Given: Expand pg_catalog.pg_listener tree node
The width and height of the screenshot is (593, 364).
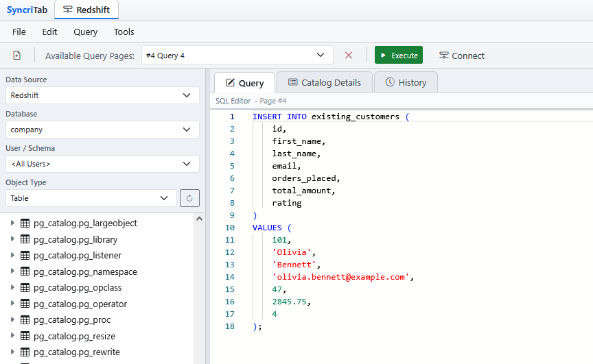Looking at the screenshot, I should coord(12,255).
